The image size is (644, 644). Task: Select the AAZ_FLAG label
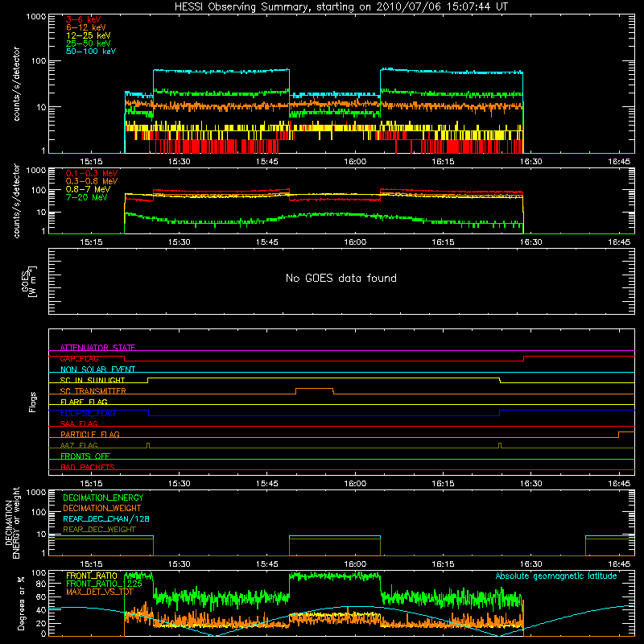pyautogui.click(x=79, y=445)
